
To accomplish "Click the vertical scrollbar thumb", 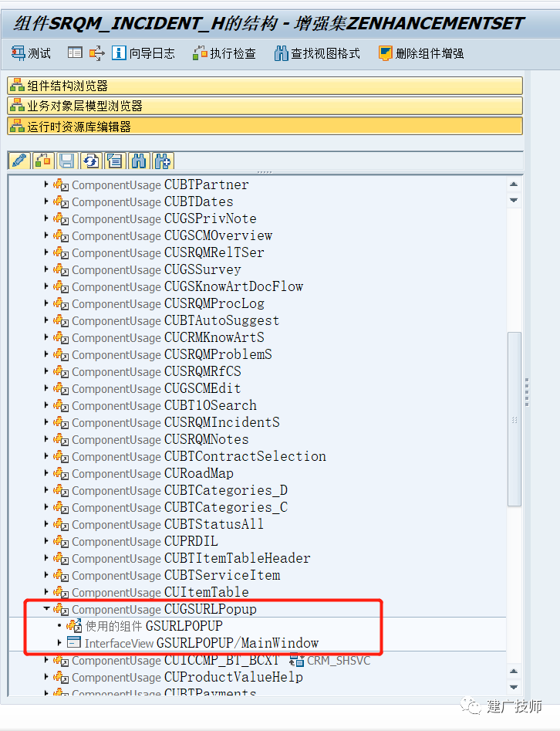I will pyautogui.click(x=514, y=418).
